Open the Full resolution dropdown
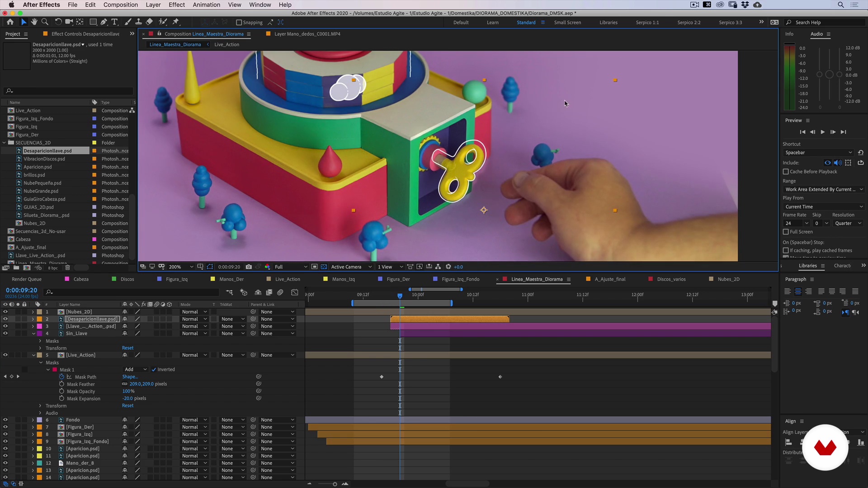868x488 pixels. (x=291, y=267)
